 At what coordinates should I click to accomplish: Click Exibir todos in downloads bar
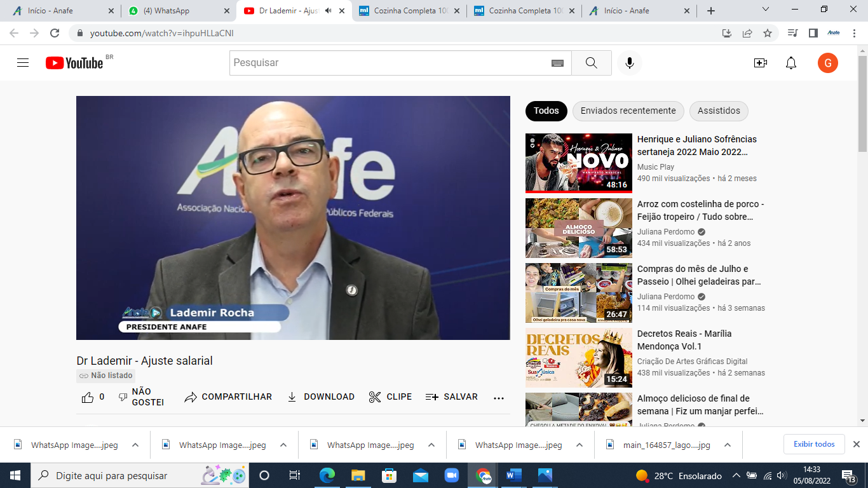point(814,444)
